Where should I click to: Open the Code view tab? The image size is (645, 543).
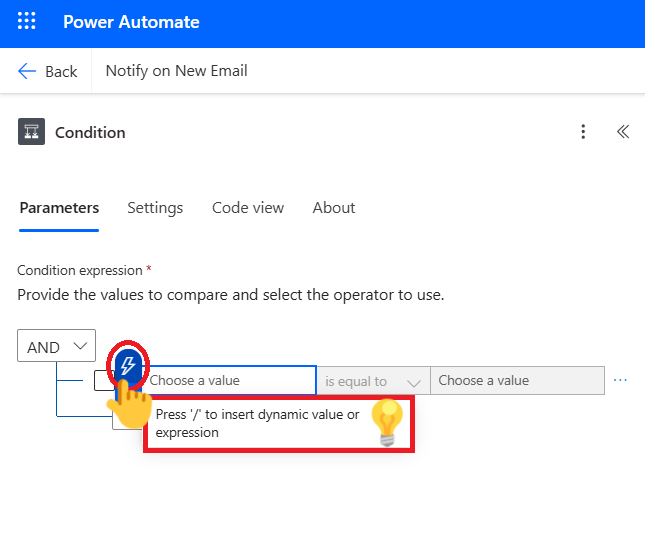click(248, 208)
